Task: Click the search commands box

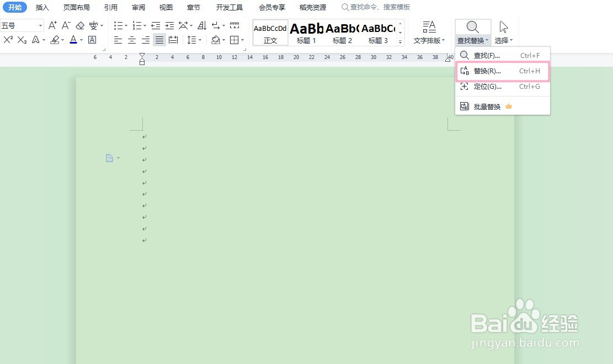Action: 376,7
